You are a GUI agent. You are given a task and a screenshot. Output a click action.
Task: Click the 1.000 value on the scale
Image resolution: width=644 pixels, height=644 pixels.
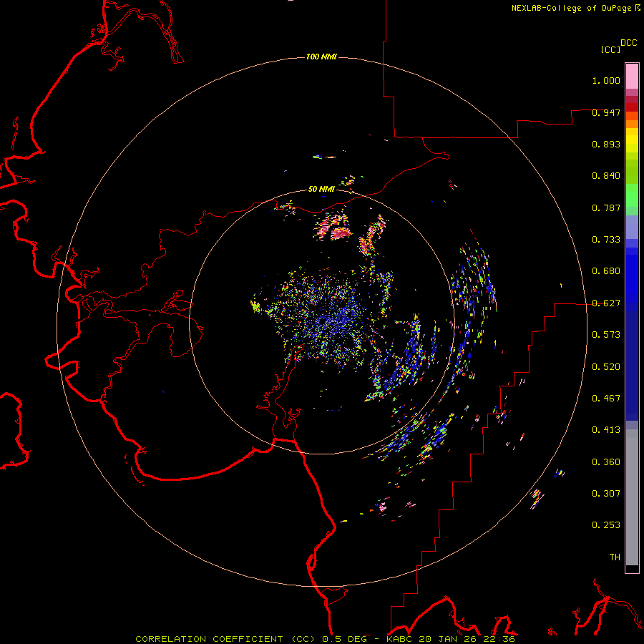pyautogui.click(x=606, y=80)
